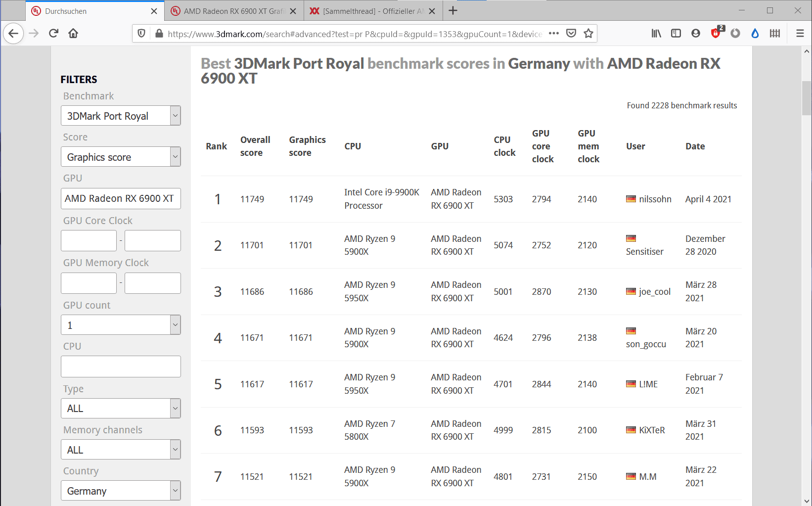
Task: Close the Durchsuchen tab
Action: (x=154, y=11)
